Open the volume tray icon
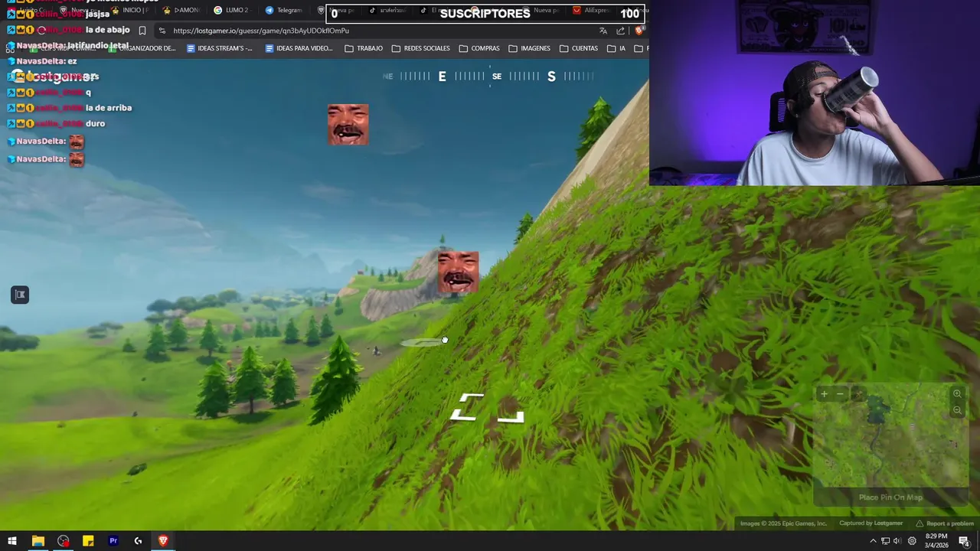This screenshot has width=980, height=551. coord(897,541)
